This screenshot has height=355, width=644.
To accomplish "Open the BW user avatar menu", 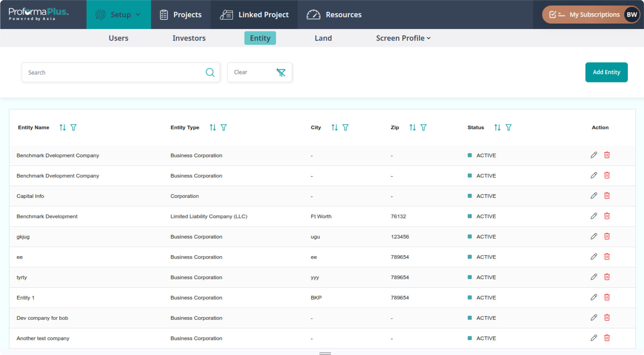I will (x=632, y=15).
